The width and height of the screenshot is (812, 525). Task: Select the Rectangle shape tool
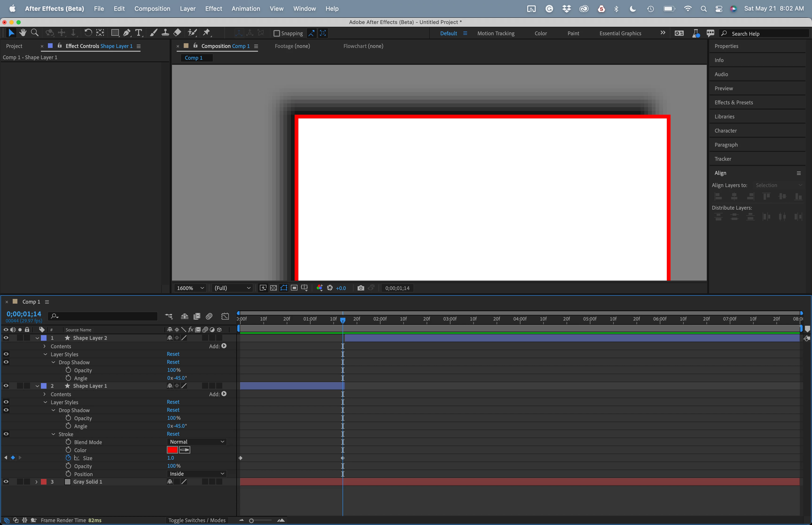[115, 33]
